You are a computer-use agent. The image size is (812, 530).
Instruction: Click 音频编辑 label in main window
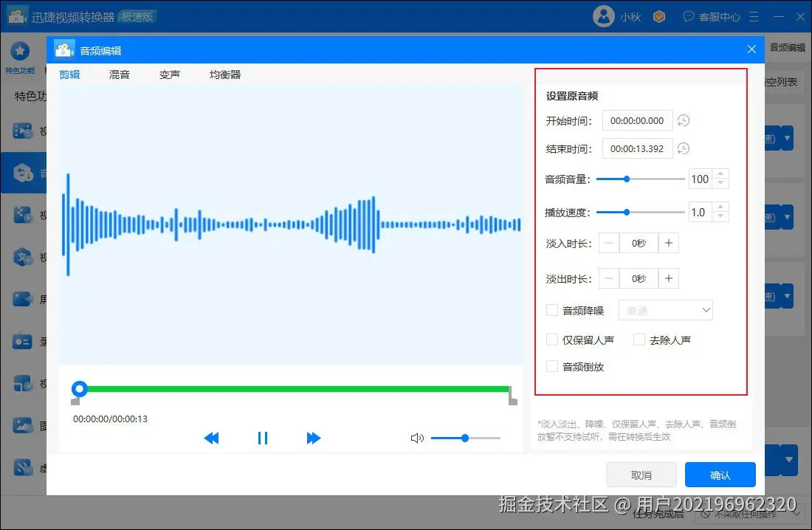click(x=787, y=48)
